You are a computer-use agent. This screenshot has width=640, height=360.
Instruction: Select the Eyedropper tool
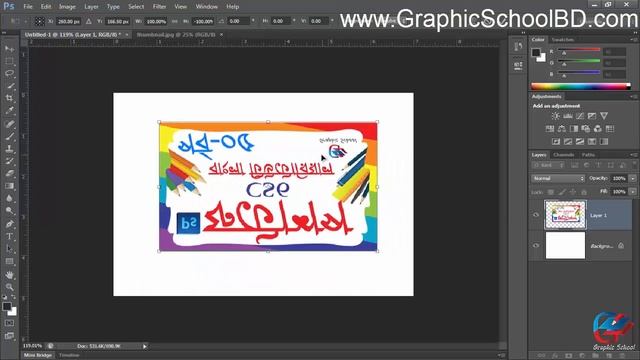point(9,110)
